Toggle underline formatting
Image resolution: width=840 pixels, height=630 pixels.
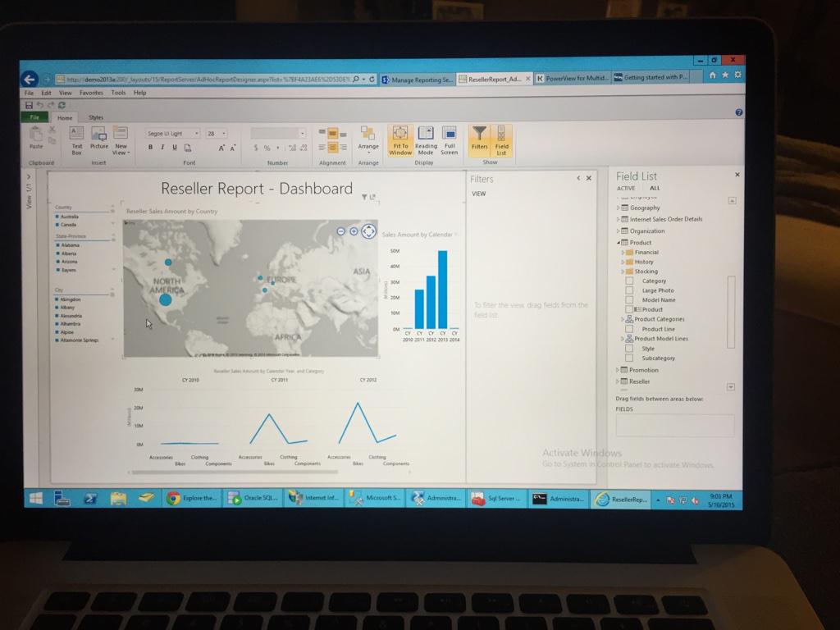175,148
